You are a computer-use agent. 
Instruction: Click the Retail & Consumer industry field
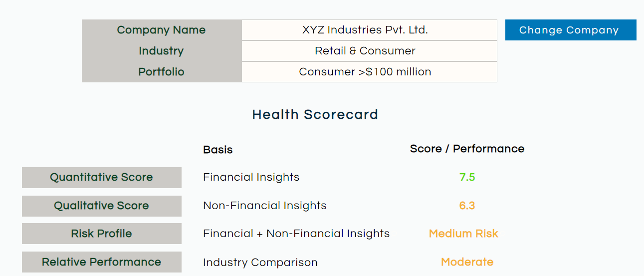point(369,51)
